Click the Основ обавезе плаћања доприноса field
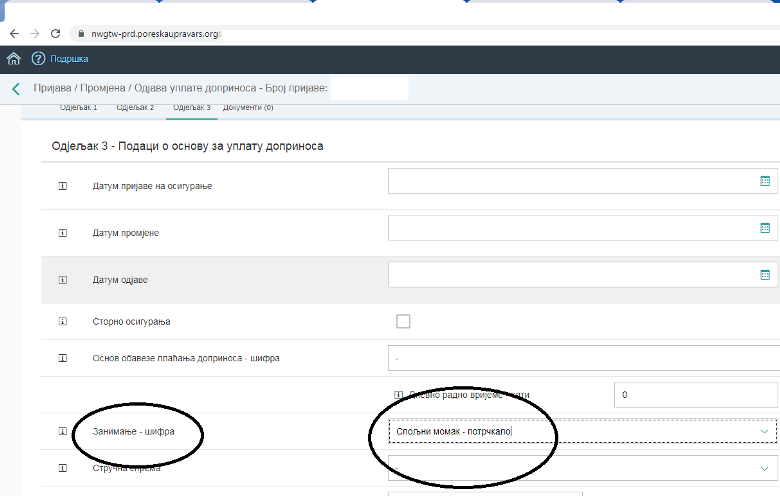 pos(582,357)
